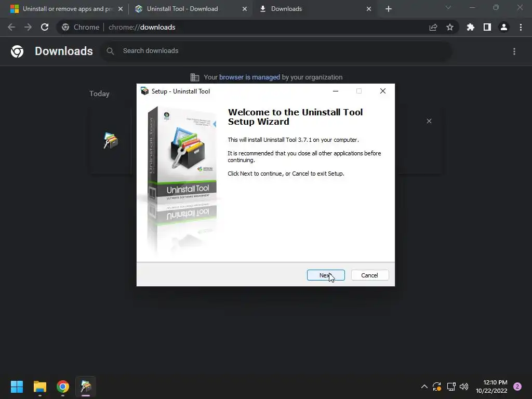The width and height of the screenshot is (532, 399).
Task: Share this page icon in address bar
Action: pyautogui.click(x=433, y=27)
